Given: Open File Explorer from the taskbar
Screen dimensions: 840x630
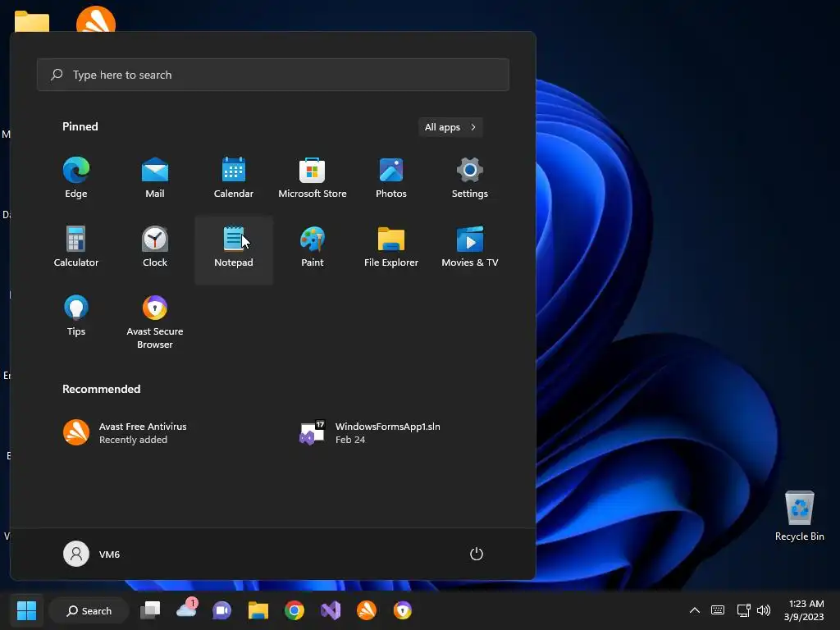Looking at the screenshot, I should [258, 610].
